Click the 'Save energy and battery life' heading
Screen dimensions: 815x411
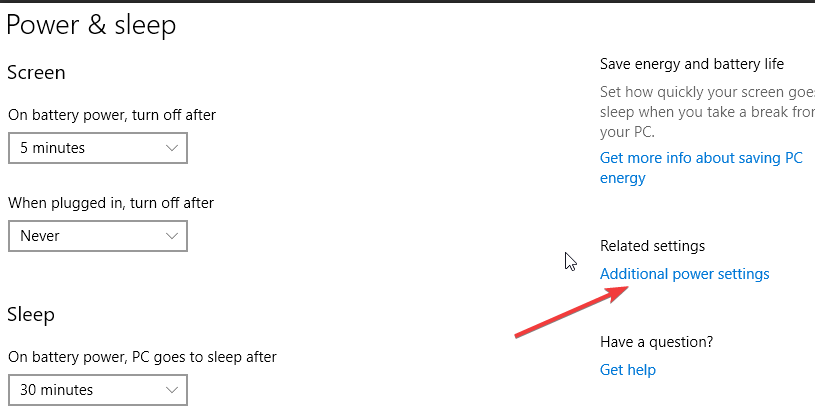click(692, 64)
